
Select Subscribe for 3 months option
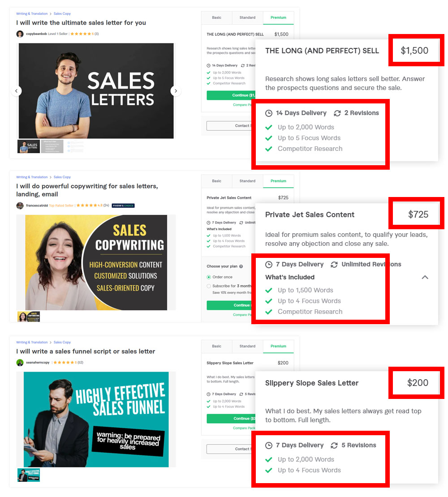[209, 286]
